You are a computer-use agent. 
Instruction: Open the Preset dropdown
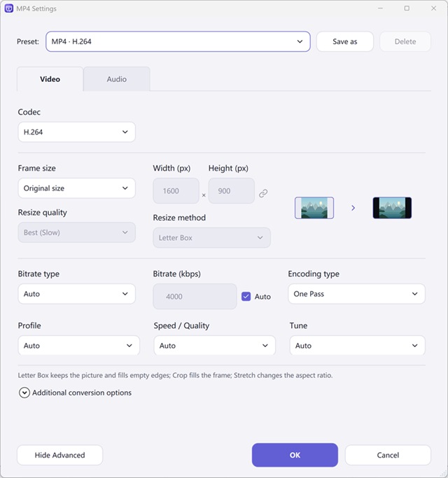[178, 41]
